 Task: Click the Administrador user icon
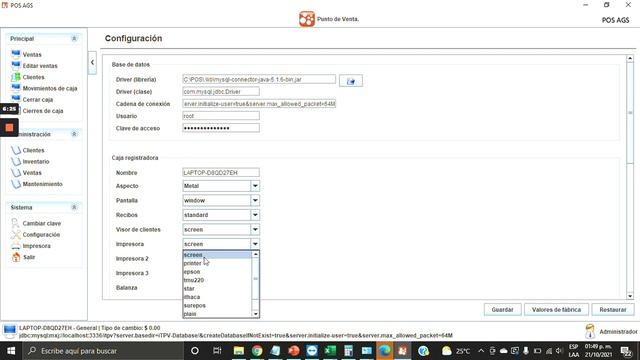point(590,331)
